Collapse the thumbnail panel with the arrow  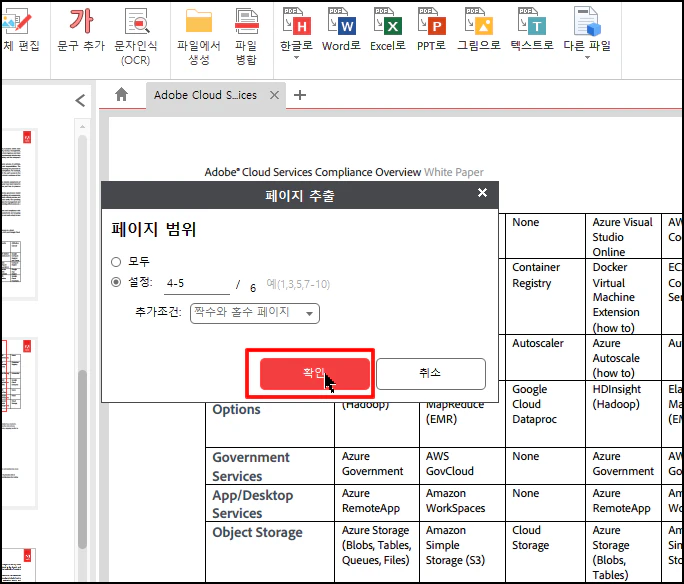(x=80, y=100)
